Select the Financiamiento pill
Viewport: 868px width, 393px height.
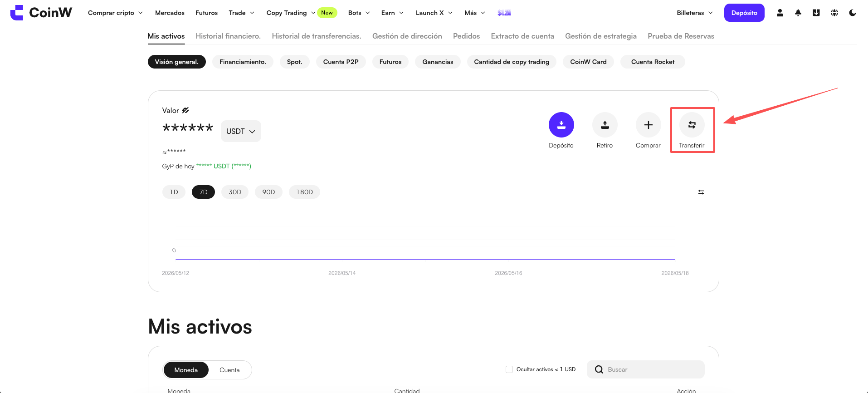pyautogui.click(x=243, y=62)
